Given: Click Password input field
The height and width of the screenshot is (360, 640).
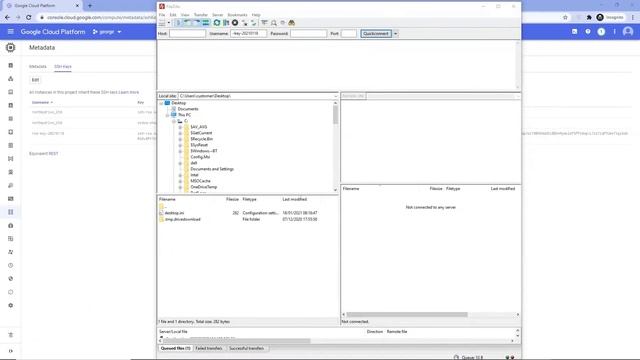Looking at the screenshot, I should (308, 33).
